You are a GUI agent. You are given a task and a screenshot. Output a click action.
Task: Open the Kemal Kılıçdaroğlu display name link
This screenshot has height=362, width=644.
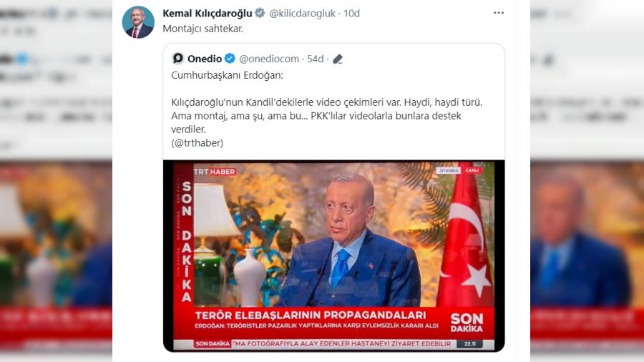pos(208,13)
